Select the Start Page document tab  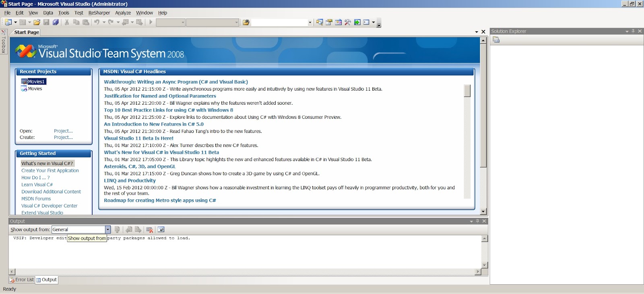click(x=27, y=32)
